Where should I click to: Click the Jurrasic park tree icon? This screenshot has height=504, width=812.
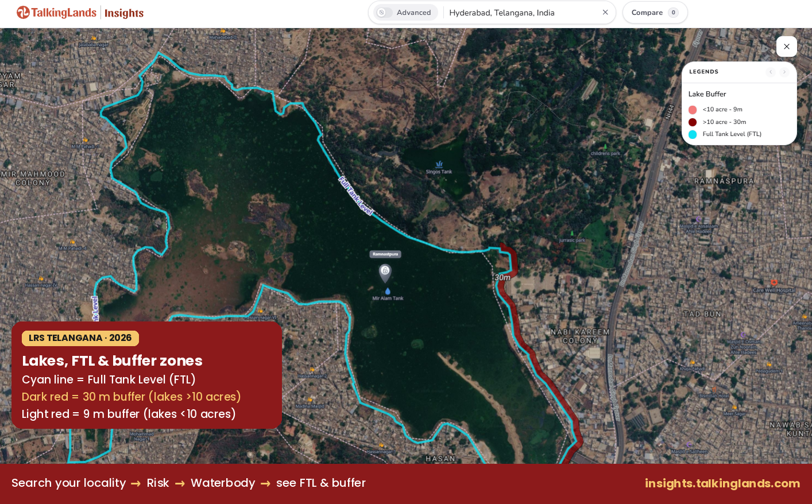click(572, 233)
